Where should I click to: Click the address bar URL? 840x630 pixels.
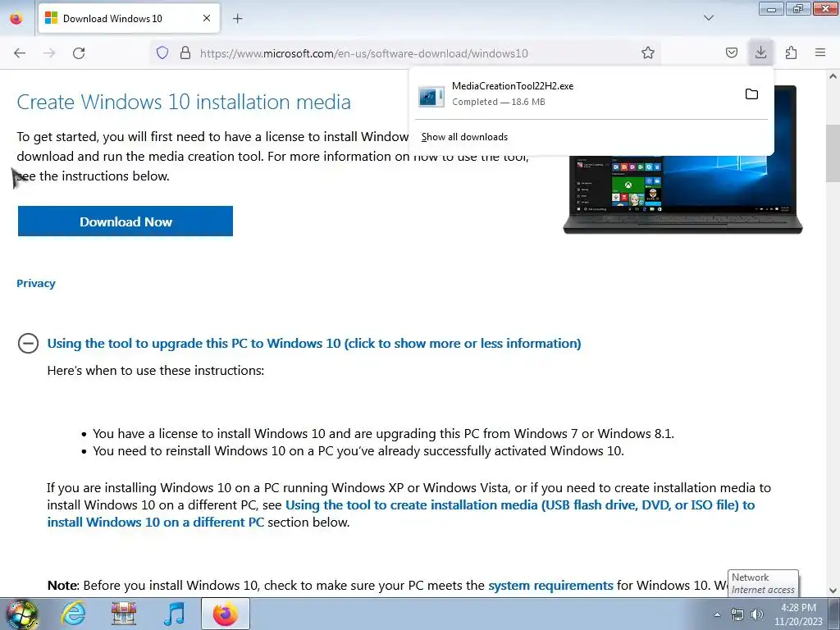tap(363, 53)
